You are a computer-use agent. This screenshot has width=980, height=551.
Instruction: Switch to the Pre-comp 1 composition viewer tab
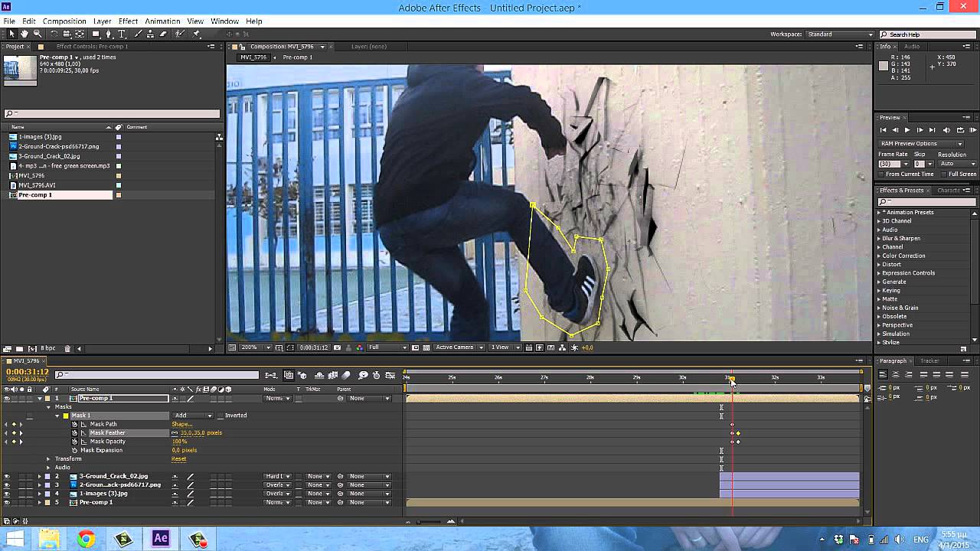tap(298, 57)
